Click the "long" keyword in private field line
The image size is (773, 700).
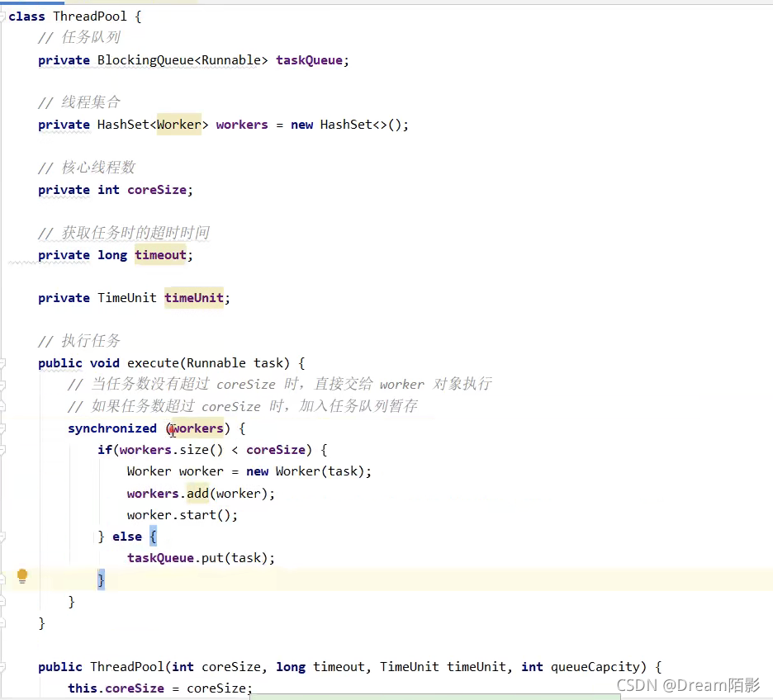pyautogui.click(x=112, y=255)
